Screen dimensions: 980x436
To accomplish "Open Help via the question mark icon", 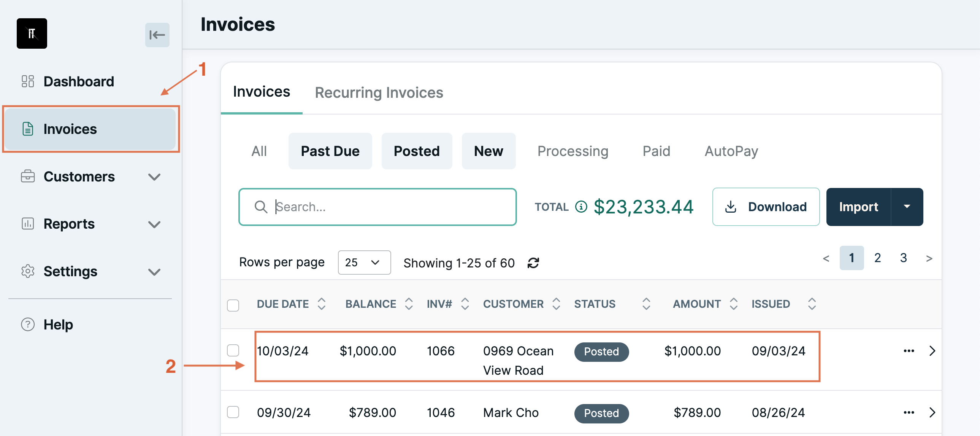I will (x=27, y=325).
